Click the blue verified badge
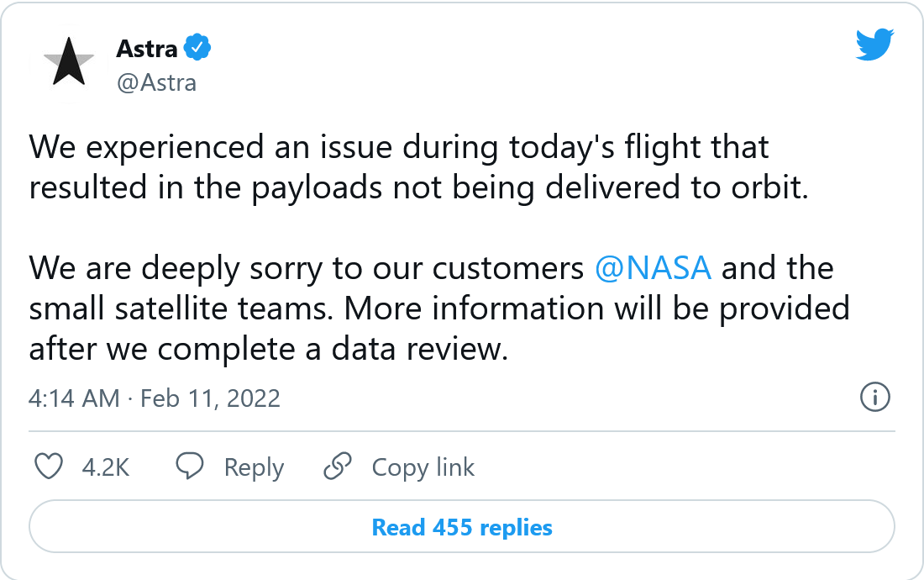924x580 pixels. coord(197,49)
